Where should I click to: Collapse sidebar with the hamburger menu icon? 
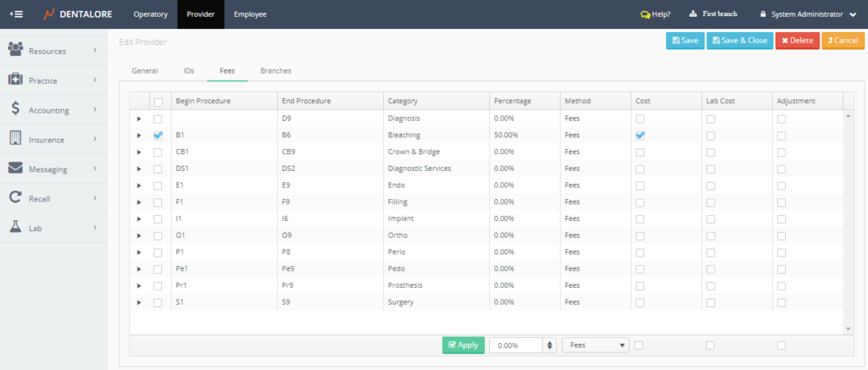pos(16,14)
